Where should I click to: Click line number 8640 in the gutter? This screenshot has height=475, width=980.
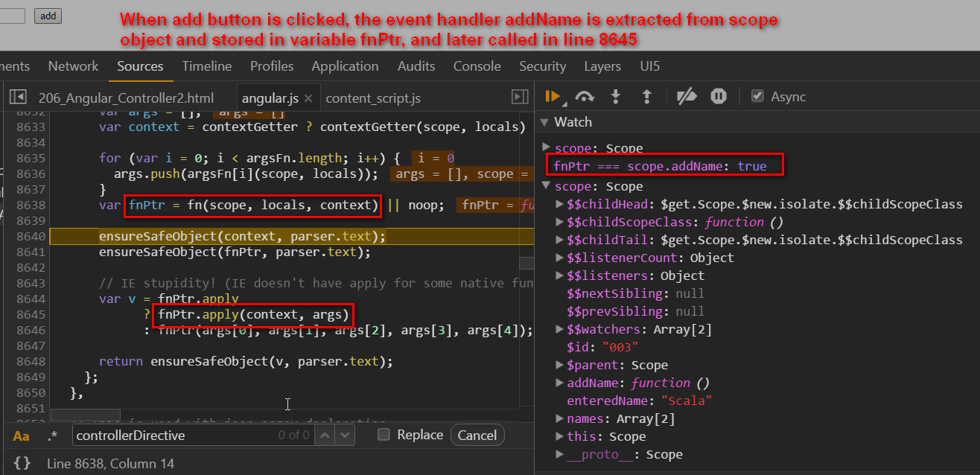click(31, 236)
